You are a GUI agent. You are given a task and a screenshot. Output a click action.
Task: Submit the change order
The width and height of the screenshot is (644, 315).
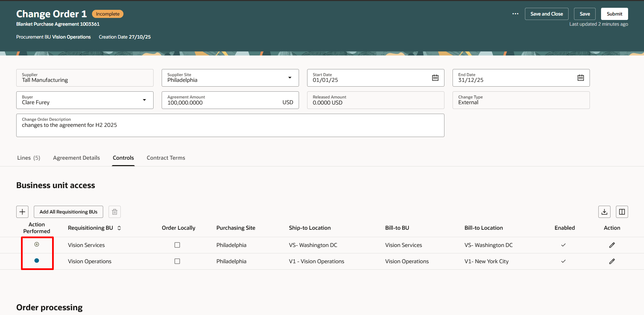tap(614, 14)
